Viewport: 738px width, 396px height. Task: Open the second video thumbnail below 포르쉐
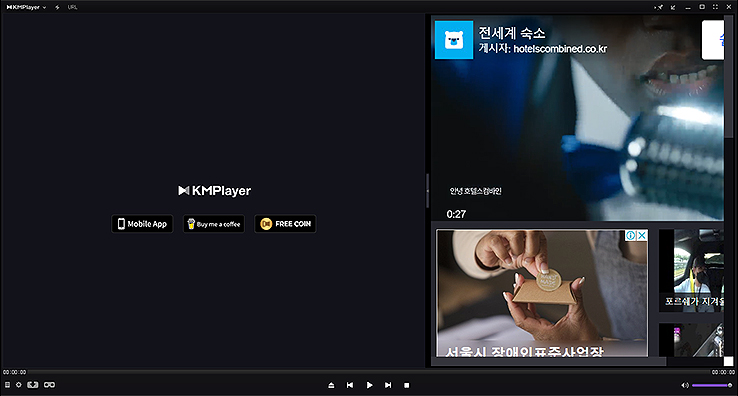(x=691, y=339)
